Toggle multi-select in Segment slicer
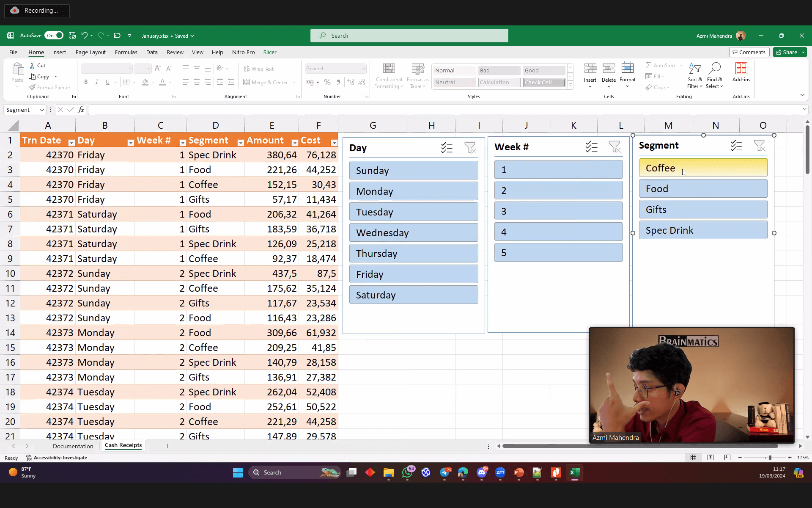812x508 pixels. tap(736, 146)
